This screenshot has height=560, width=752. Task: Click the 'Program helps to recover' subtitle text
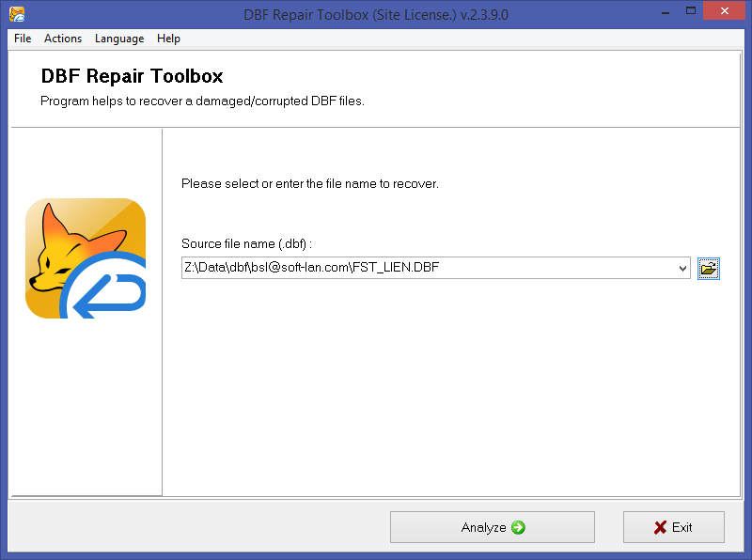point(202,101)
